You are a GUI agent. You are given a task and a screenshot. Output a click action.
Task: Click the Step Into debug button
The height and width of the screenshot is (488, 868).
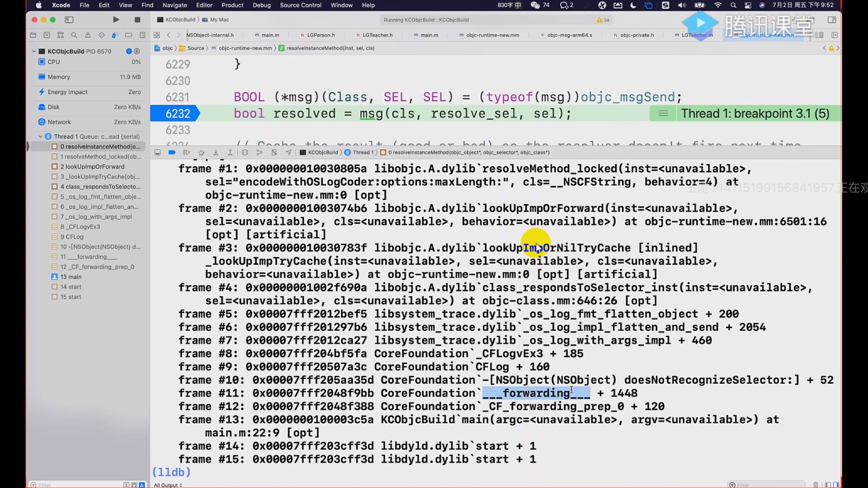pyautogui.click(x=216, y=152)
